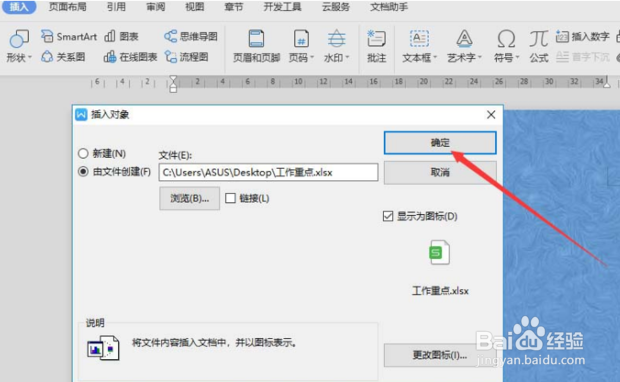Insert 页码 page number
Viewport: 620px width, 382px height.
pyautogui.click(x=301, y=46)
